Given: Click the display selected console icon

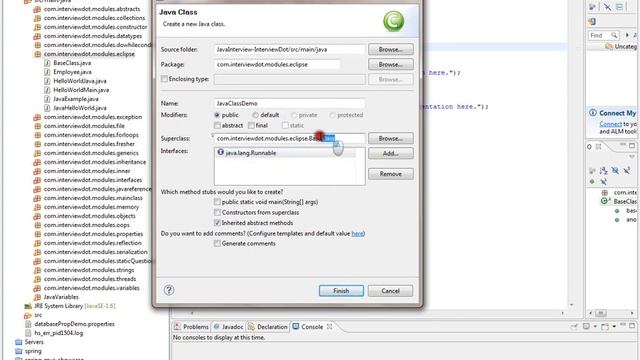Looking at the screenshot, I should pyautogui.click(x=586, y=327).
